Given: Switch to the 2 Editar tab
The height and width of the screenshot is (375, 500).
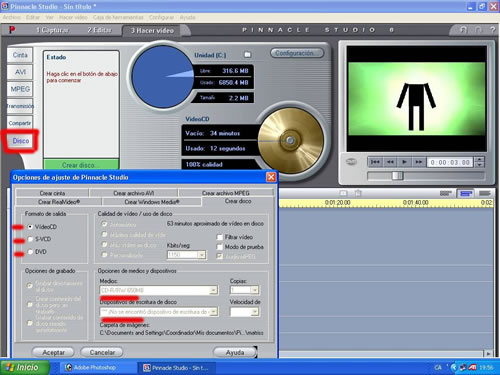Looking at the screenshot, I should coord(99,30).
